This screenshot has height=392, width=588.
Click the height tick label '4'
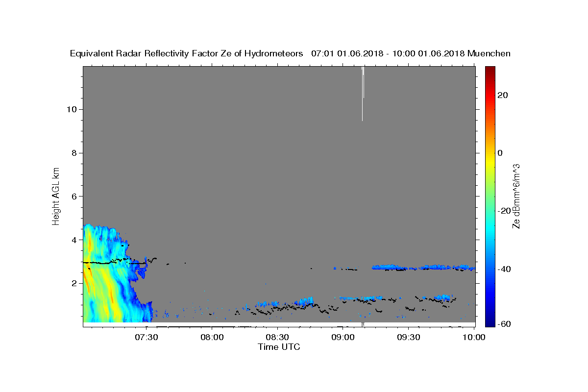[x=73, y=240]
